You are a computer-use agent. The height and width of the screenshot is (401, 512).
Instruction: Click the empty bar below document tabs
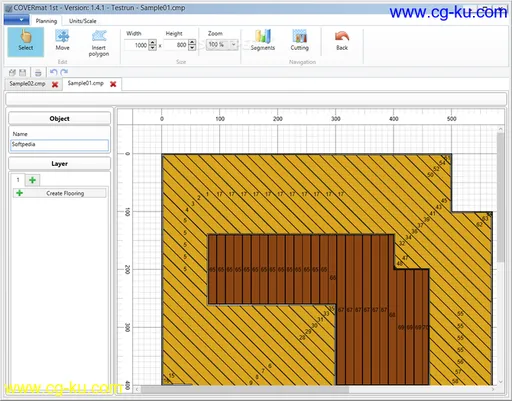(256, 99)
